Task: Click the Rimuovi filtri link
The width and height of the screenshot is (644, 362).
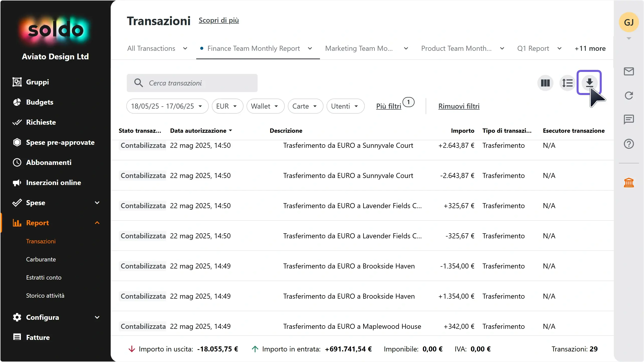Action: click(459, 106)
